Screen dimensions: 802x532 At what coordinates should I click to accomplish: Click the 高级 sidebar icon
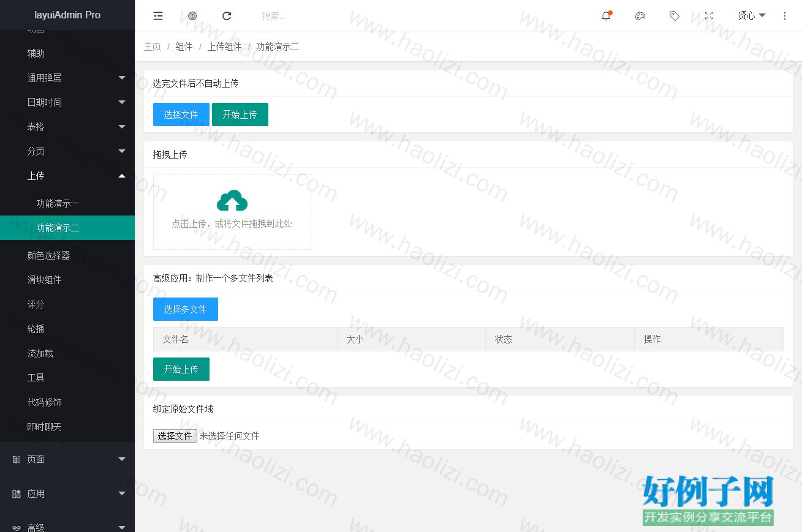click(17, 528)
